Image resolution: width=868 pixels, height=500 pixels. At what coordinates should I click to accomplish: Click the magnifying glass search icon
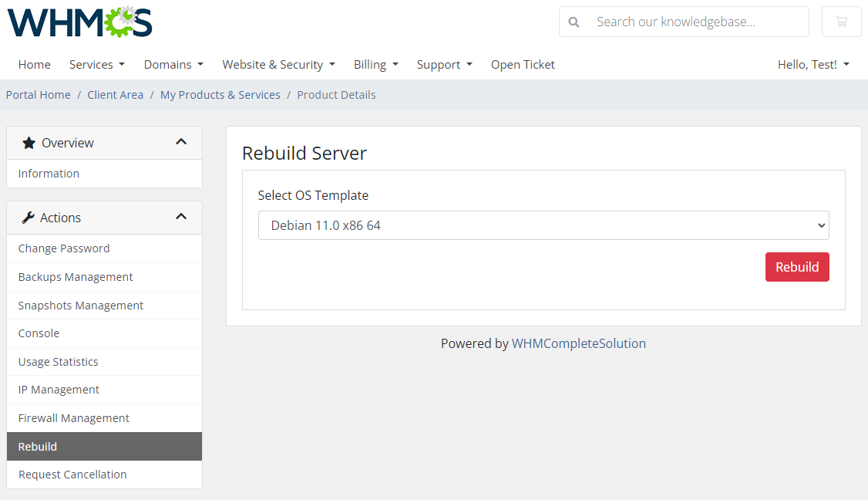[574, 22]
